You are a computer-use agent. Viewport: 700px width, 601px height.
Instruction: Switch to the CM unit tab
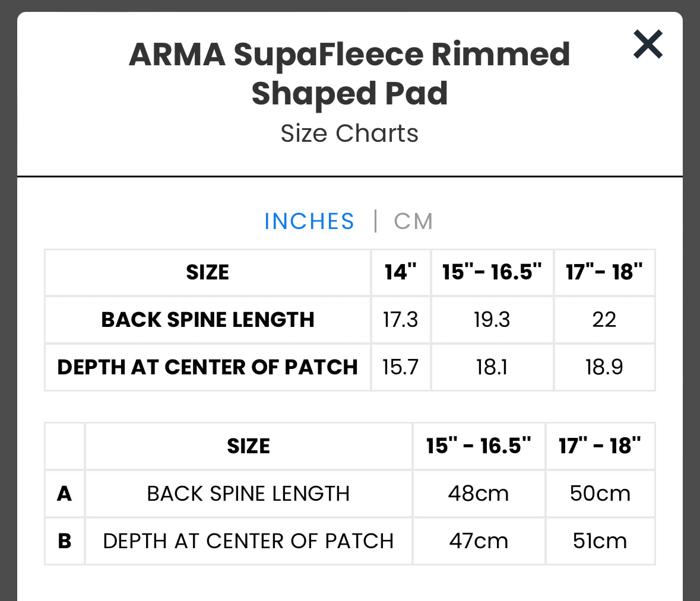tap(413, 221)
